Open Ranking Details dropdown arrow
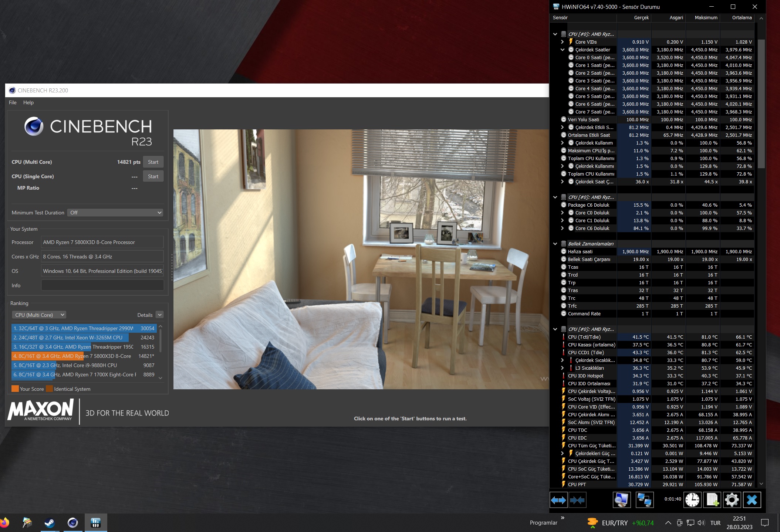This screenshot has width=780, height=532. pos(160,315)
